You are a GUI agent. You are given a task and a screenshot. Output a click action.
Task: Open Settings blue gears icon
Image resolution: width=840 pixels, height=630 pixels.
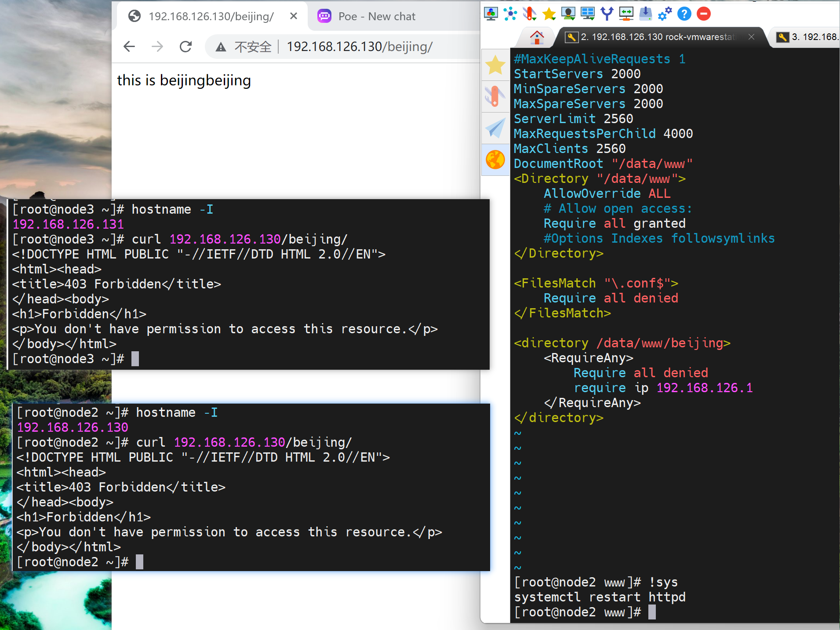click(x=665, y=14)
